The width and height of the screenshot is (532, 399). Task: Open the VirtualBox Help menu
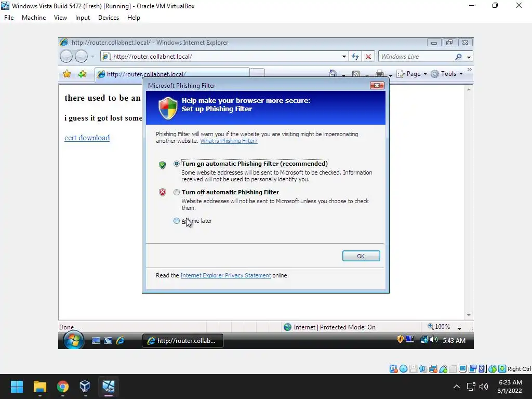click(134, 18)
